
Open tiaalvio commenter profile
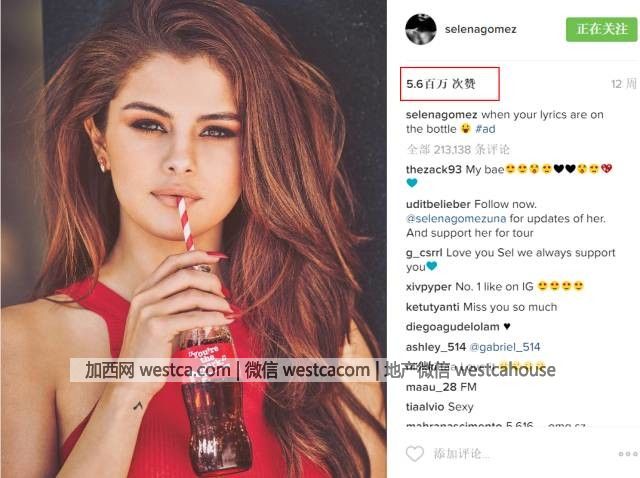pyautogui.click(x=424, y=407)
